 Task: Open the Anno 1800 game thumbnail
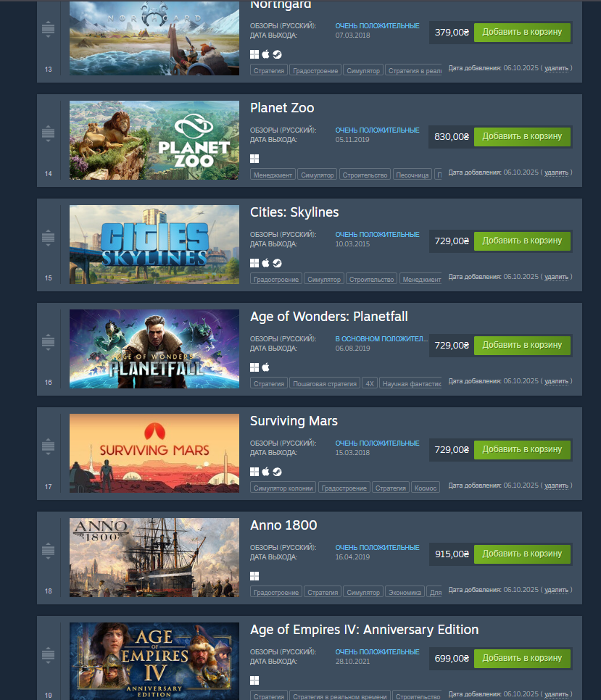click(154, 557)
